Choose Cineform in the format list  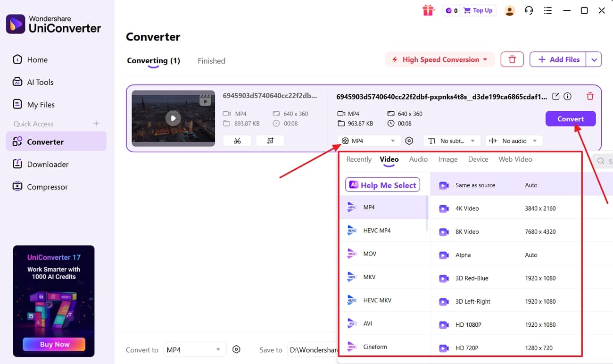383,347
